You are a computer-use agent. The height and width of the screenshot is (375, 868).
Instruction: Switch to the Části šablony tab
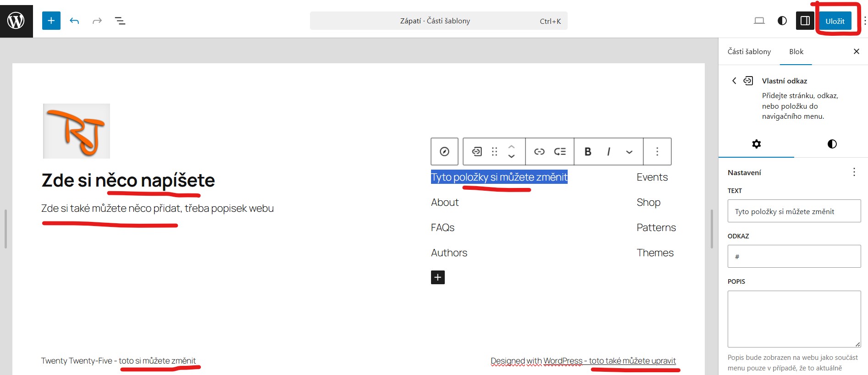coord(749,52)
